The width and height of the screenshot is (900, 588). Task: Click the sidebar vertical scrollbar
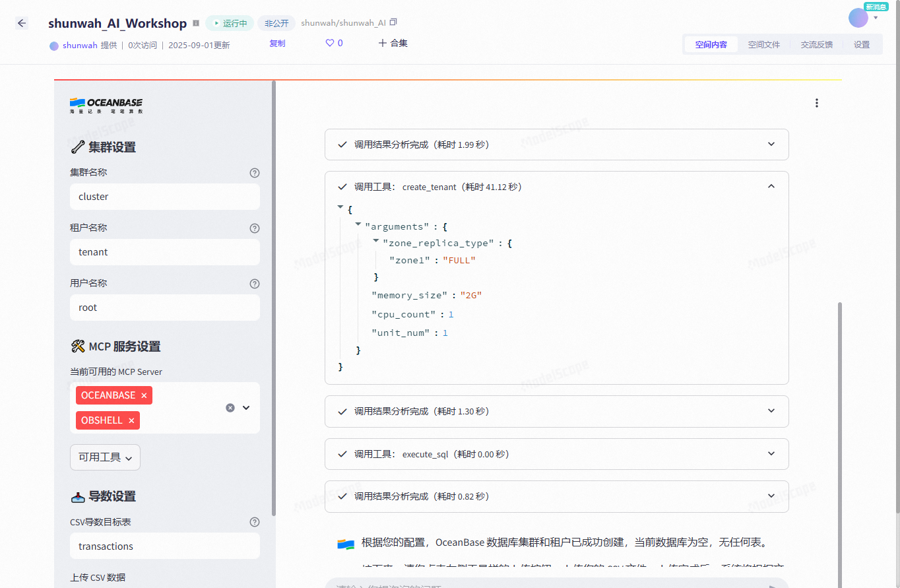pos(274,297)
